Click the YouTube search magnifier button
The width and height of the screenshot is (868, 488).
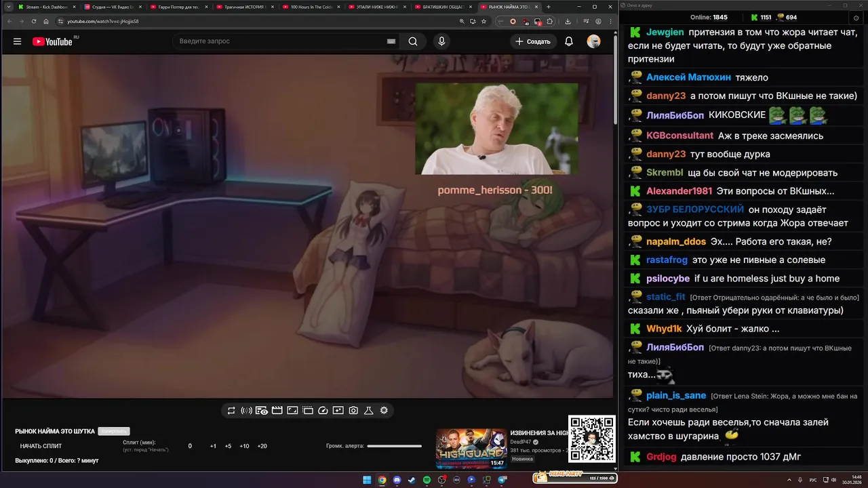413,41
